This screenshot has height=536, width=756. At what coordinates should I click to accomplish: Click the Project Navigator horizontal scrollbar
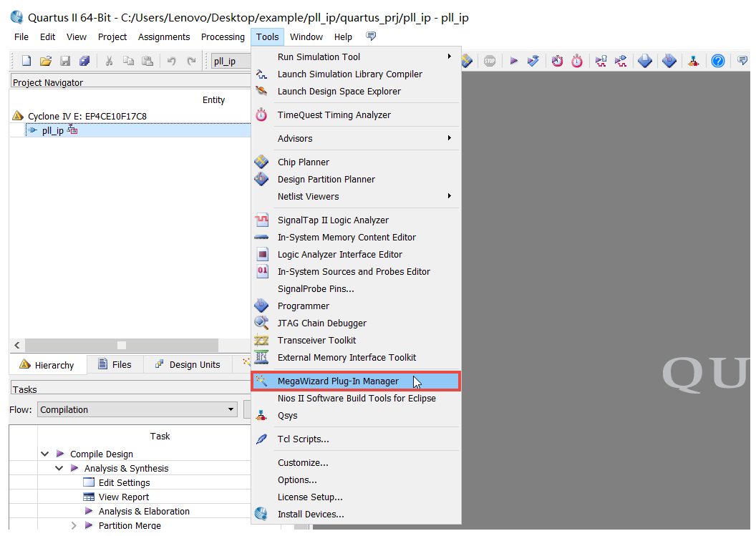coord(122,345)
